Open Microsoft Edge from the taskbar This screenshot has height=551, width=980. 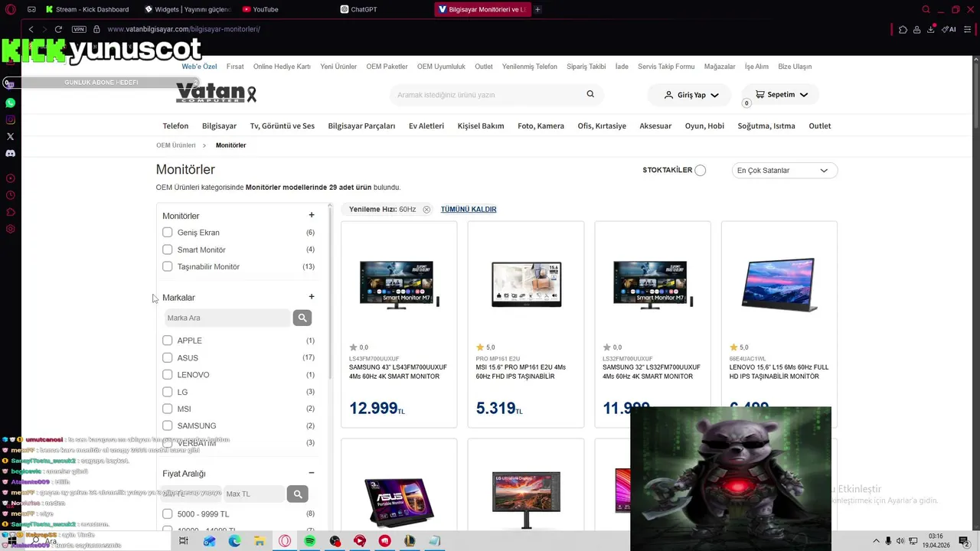pyautogui.click(x=234, y=541)
